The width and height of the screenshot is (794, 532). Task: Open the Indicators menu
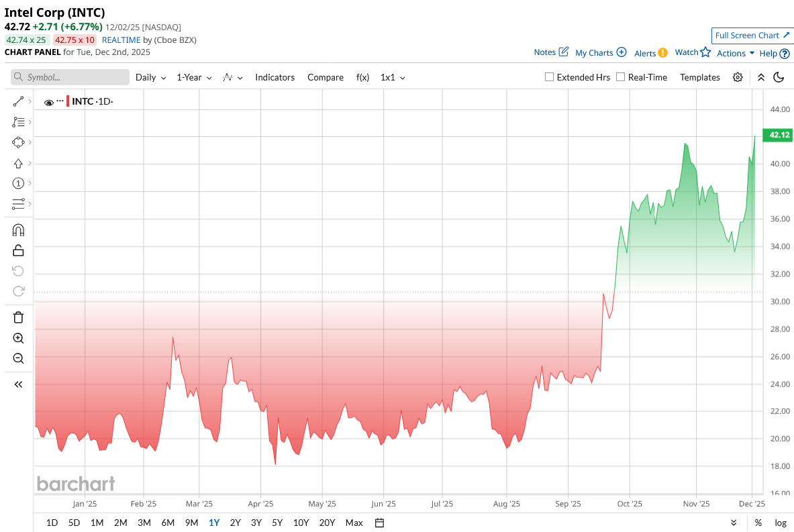275,77
